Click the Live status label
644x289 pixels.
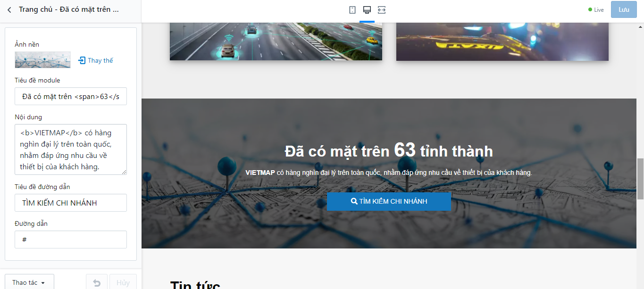tap(599, 10)
